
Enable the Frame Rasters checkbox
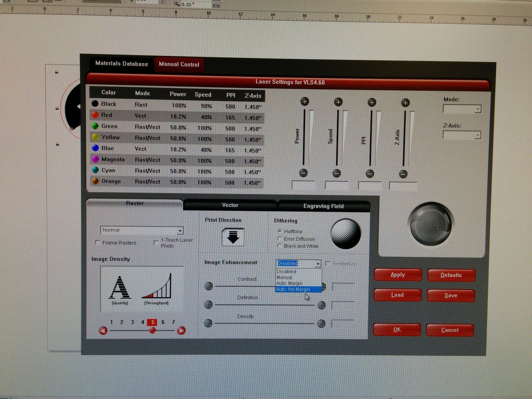pyautogui.click(x=98, y=243)
